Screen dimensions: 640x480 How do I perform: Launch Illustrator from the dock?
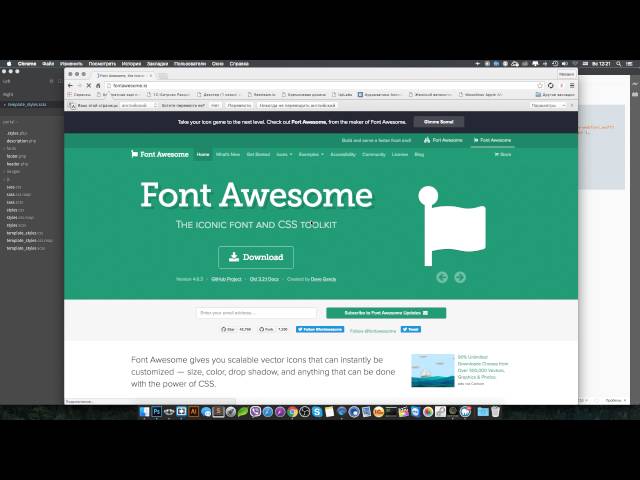point(193,412)
